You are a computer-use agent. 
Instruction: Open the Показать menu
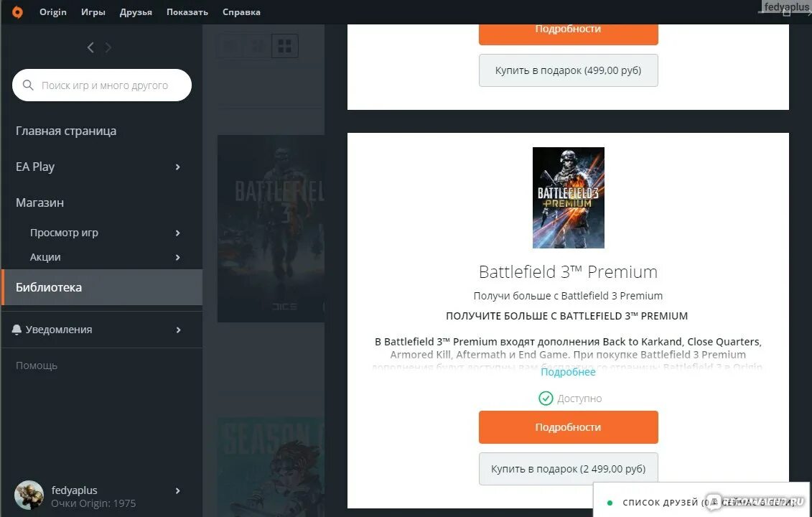click(187, 12)
